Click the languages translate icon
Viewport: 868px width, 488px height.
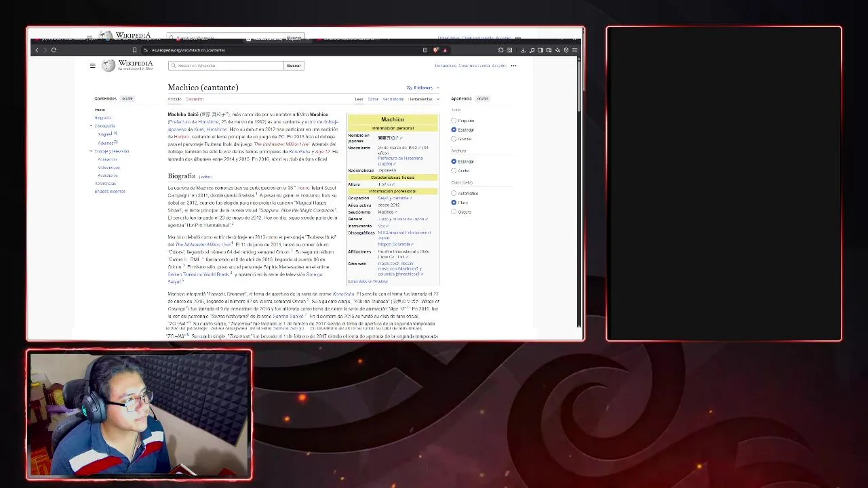pyautogui.click(x=409, y=87)
